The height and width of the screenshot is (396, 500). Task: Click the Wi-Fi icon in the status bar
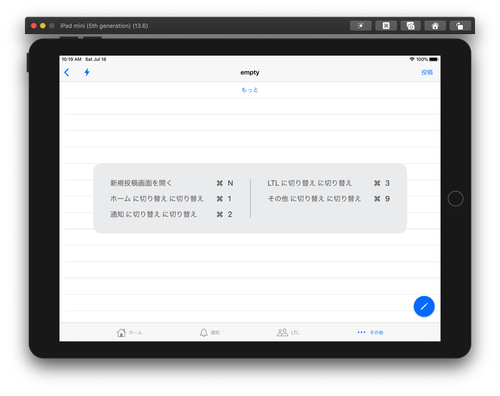[x=412, y=59]
